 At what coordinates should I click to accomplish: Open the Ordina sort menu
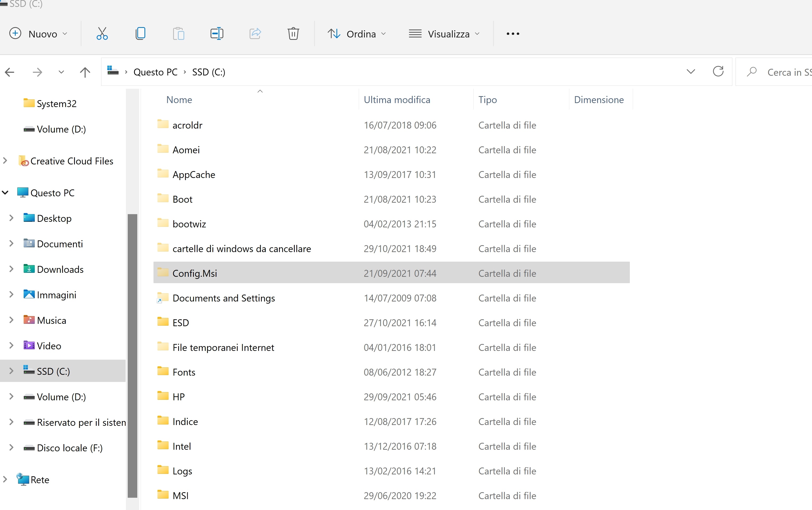pos(357,34)
